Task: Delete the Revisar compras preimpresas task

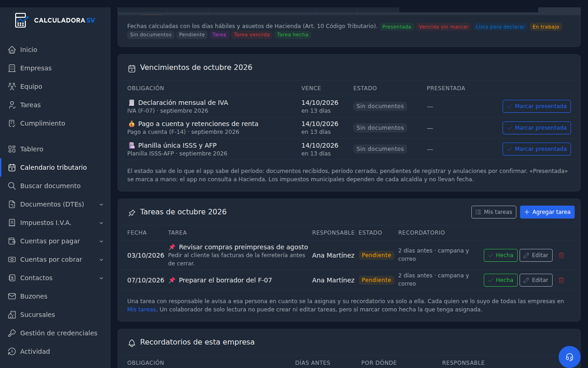Action: (561, 255)
